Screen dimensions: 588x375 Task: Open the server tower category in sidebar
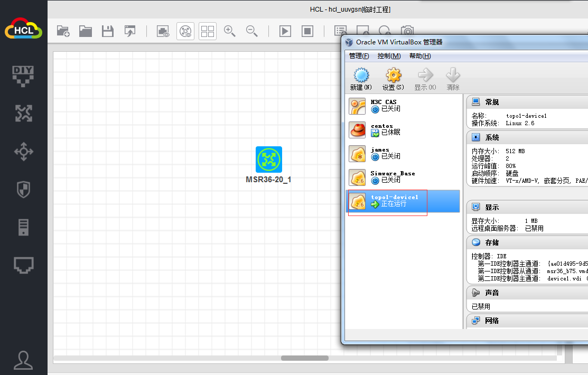click(23, 227)
